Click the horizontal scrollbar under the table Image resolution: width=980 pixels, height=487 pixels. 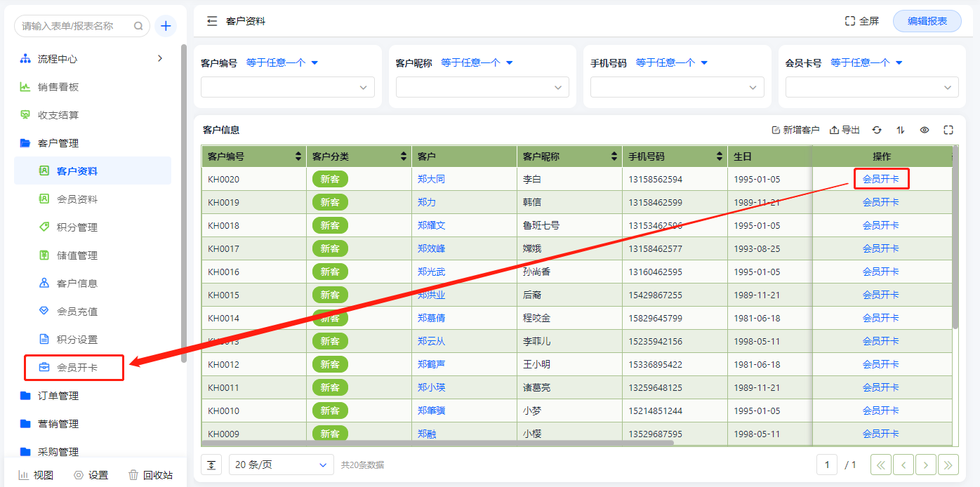[437, 443]
